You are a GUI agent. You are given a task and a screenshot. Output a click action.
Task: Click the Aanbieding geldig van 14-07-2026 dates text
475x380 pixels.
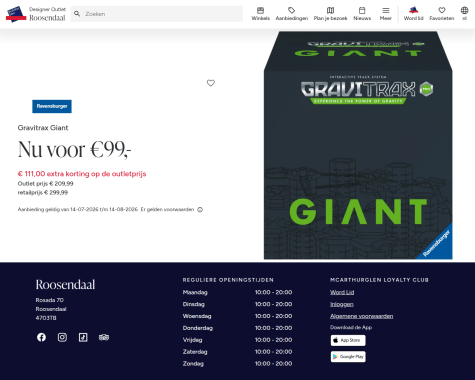78,209
